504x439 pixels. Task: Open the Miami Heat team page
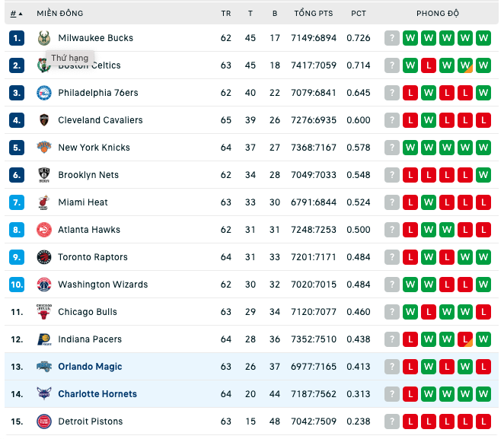(83, 202)
